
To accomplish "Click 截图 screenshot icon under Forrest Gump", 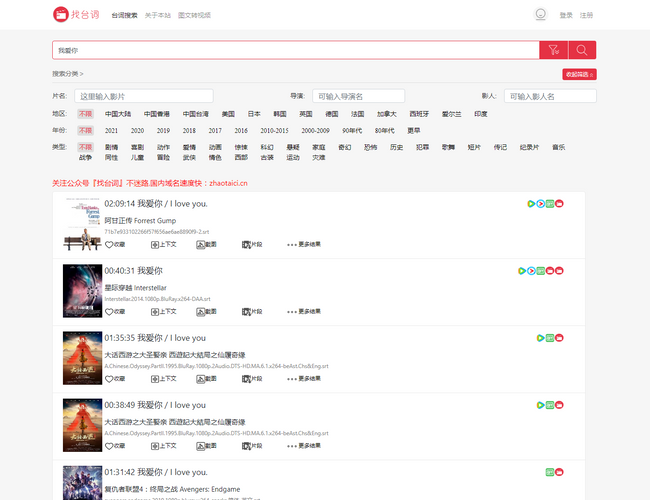I will pos(206,243).
